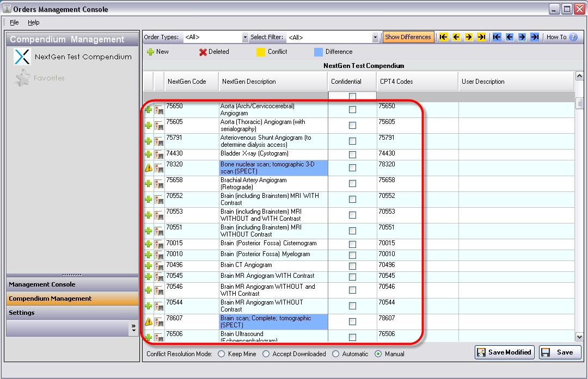Image resolution: width=588 pixels, height=379 pixels.
Task: Click the green plus icon for row 75650
Action: [149, 110]
